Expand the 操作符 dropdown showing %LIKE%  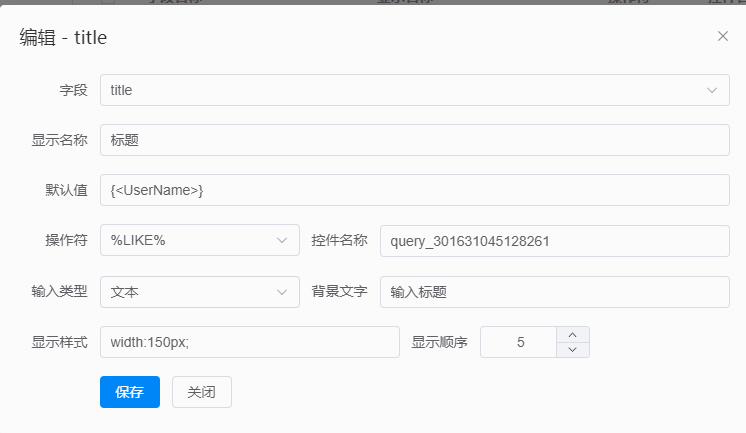coord(199,240)
